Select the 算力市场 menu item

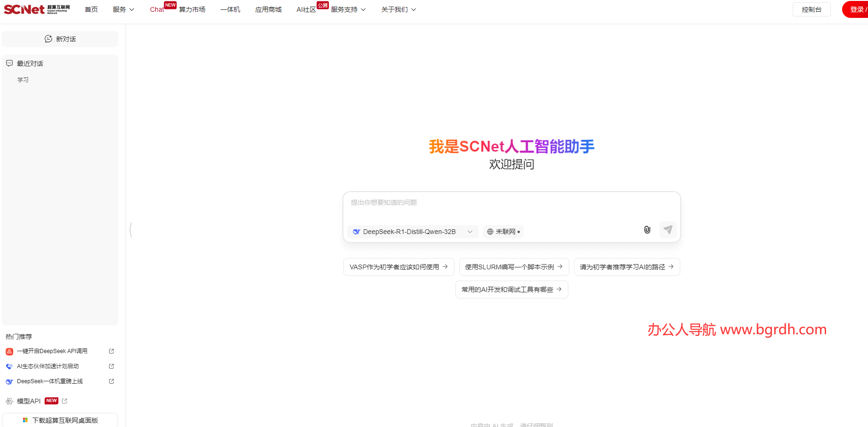[192, 9]
